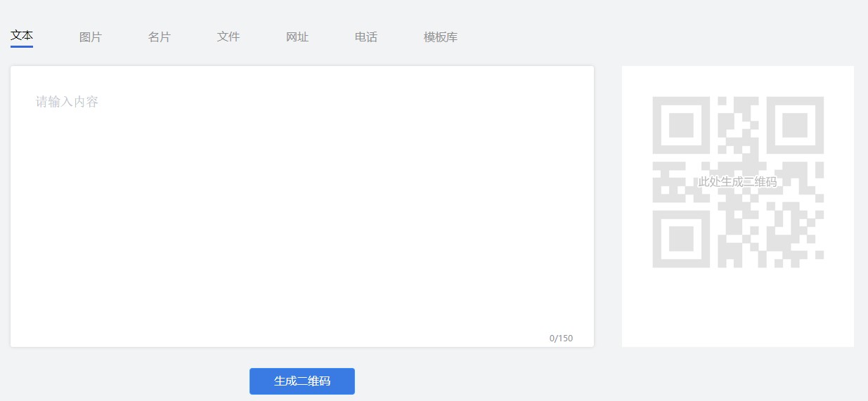
Task: Click the 生成二维码 blue button
Action: pyautogui.click(x=302, y=381)
